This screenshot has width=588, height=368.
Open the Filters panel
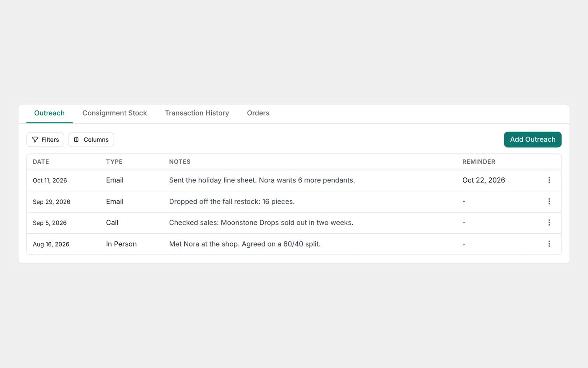click(45, 140)
